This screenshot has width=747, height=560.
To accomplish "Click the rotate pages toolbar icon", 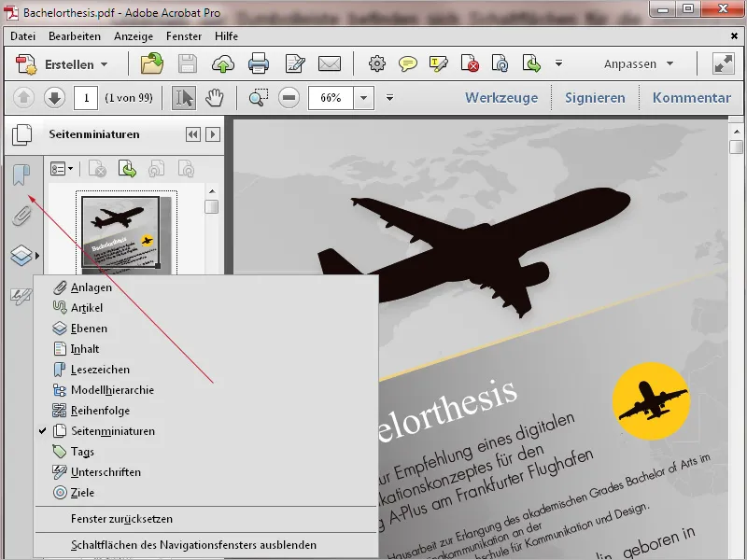I will point(500,63).
